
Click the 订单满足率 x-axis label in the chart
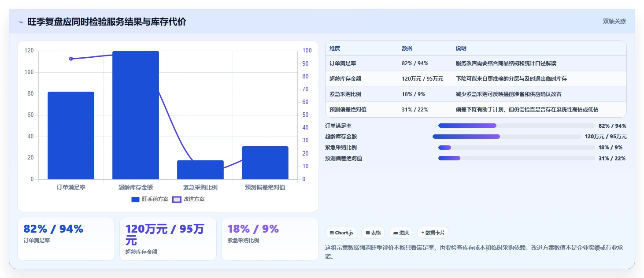[x=71, y=187]
